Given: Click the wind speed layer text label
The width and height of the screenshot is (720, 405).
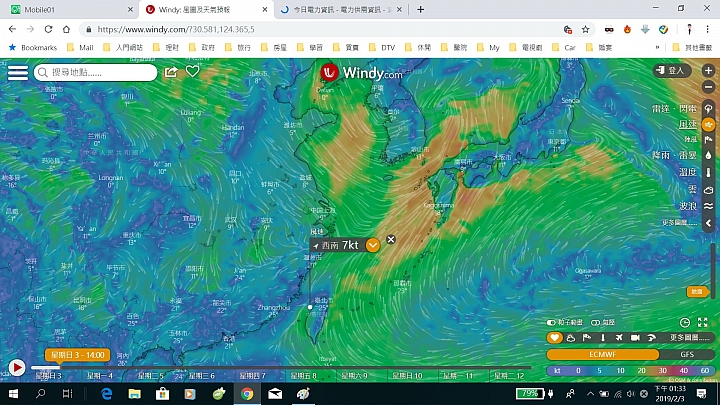Looking at the screenshot, I should pyautogui.click(x=687, y=124).
